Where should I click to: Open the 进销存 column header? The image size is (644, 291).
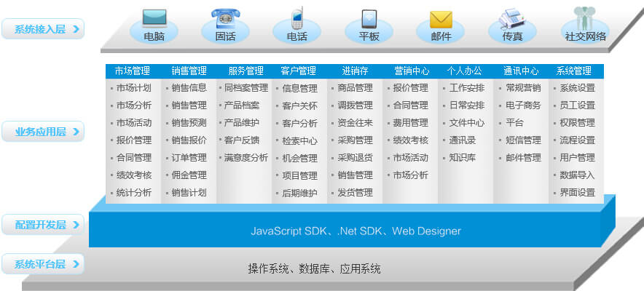[x=355, y=71]
